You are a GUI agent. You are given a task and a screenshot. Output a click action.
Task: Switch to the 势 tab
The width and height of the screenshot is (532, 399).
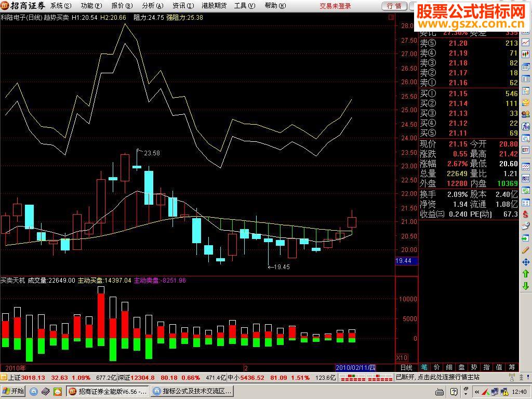pos(474,367)
